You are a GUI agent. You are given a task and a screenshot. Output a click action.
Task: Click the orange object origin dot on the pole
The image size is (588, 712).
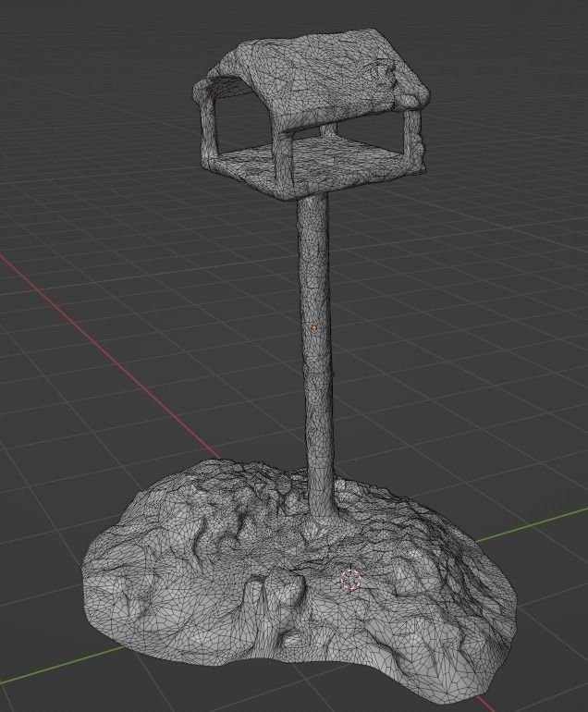pos(314,327)
